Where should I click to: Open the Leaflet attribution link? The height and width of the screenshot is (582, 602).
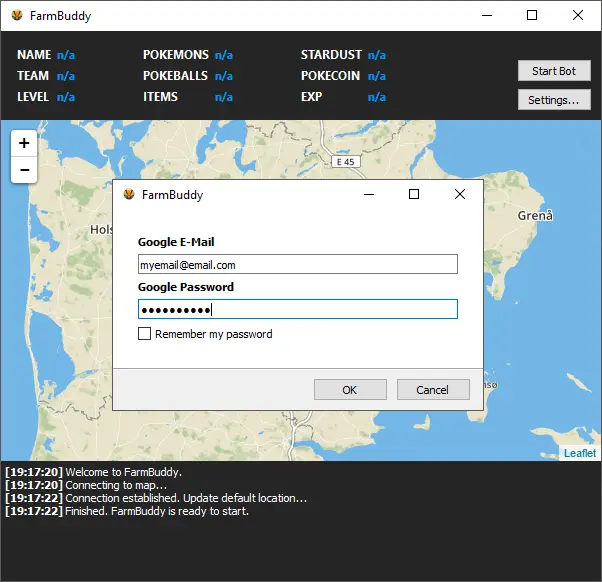[x=579, y=453]
